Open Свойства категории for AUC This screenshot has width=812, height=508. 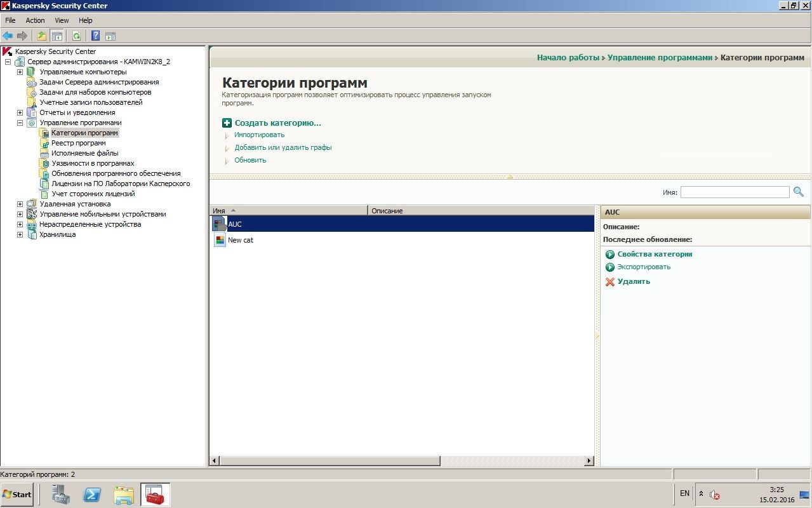655,254
